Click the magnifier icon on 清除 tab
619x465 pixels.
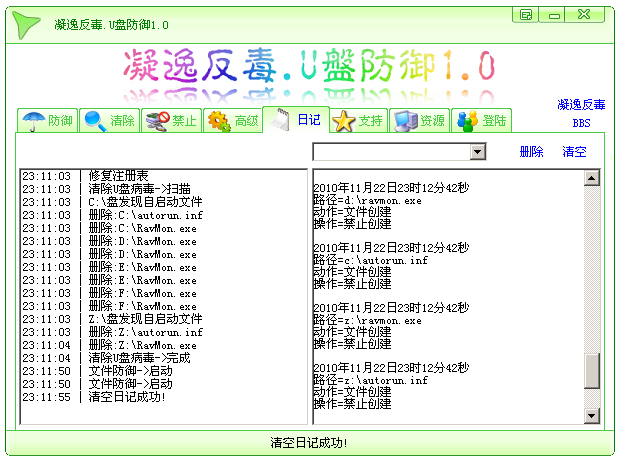(x=96, y=121)
